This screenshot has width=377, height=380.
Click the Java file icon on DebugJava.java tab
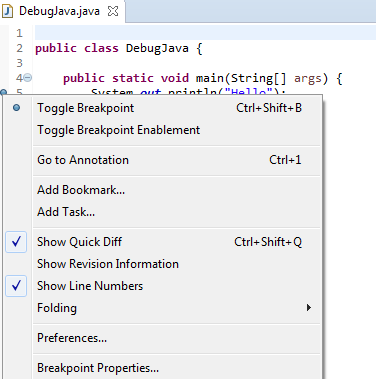click(7, 11)
